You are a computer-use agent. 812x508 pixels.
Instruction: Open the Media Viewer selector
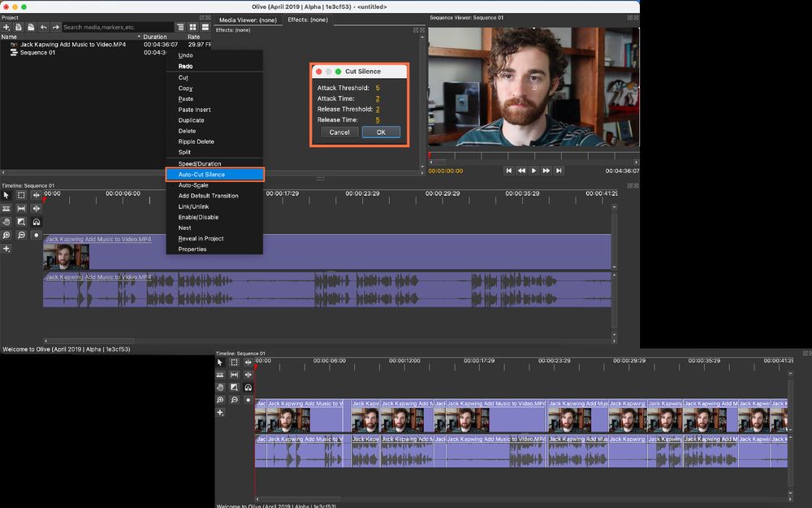coord(248,20)
